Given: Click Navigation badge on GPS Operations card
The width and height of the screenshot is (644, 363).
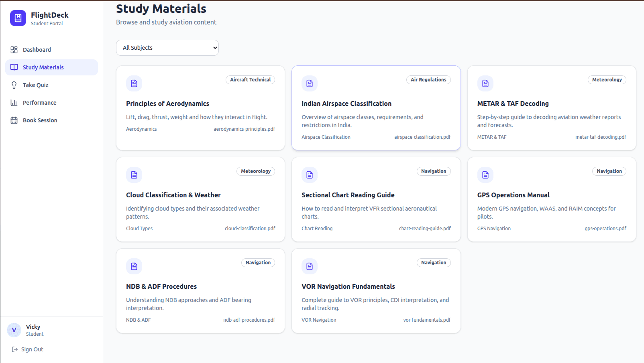Looking at the screenshot, I should (x=609, y=171).
